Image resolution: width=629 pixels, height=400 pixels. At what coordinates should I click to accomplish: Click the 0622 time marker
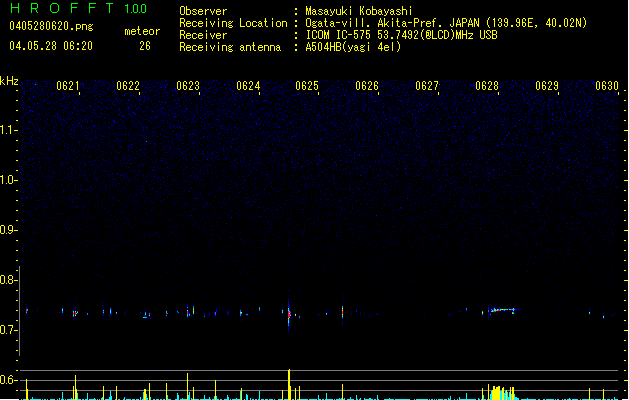(x=128, y=86)
